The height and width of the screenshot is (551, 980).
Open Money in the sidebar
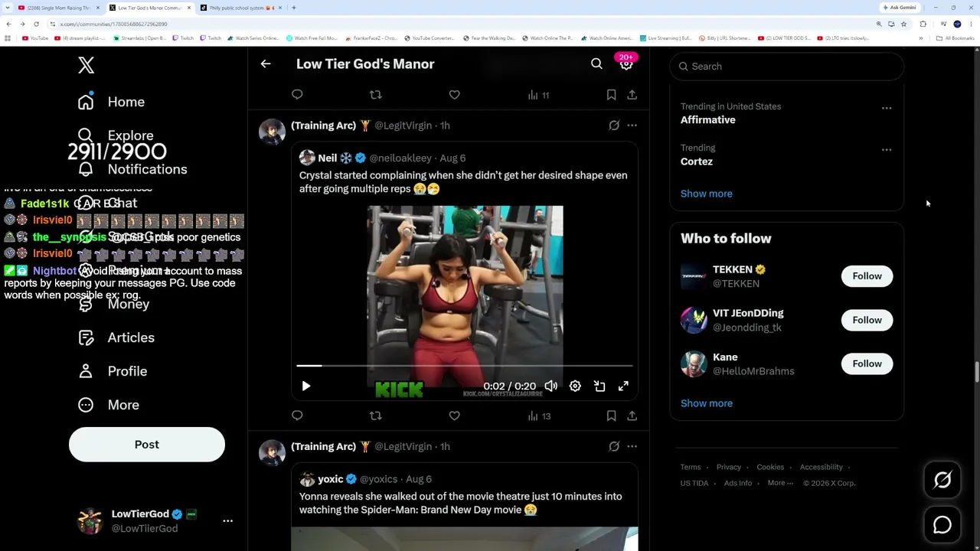click(x=113, y=304)
